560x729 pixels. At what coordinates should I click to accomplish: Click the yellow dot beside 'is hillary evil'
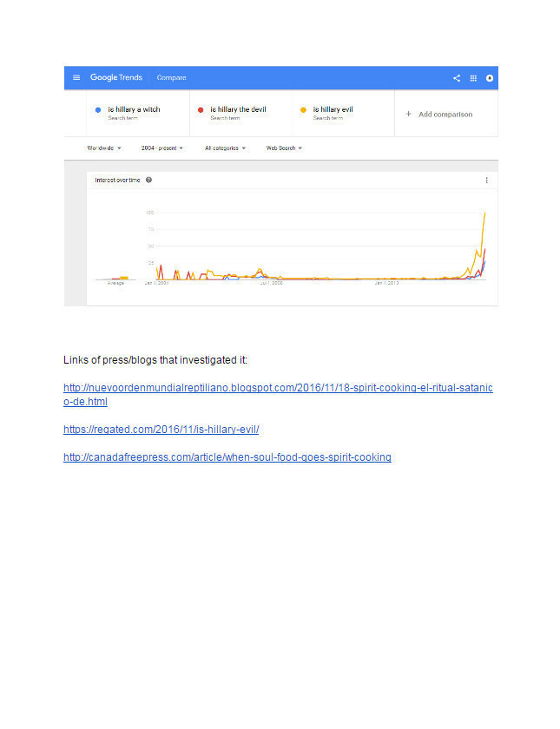[x=303, y=109]
